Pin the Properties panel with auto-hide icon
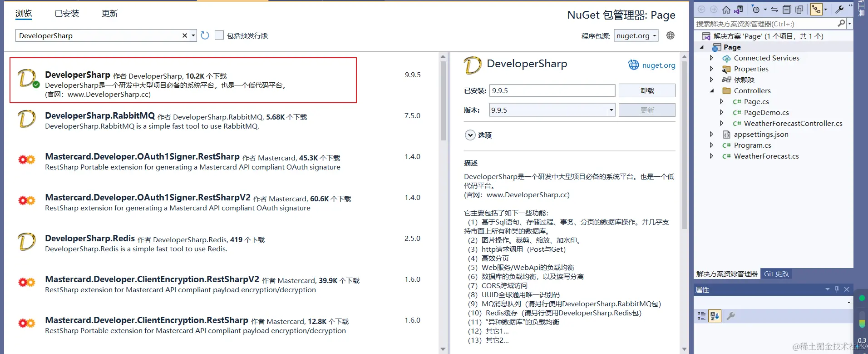868x354 pixels. tap(837, 289)
